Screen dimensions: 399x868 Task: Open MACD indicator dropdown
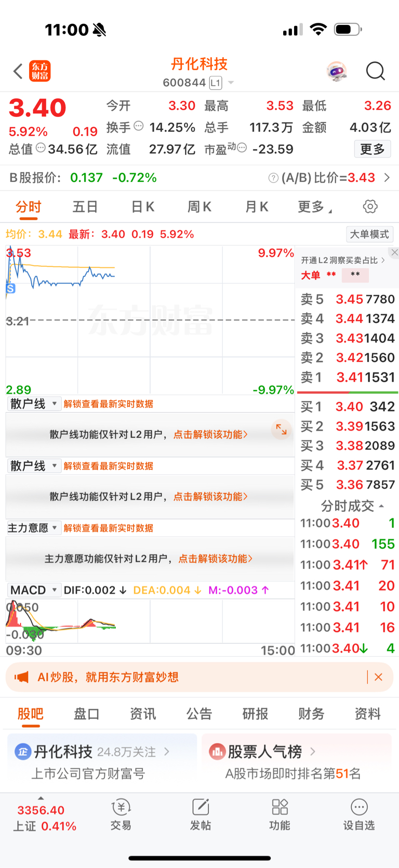tap(34, 590)
